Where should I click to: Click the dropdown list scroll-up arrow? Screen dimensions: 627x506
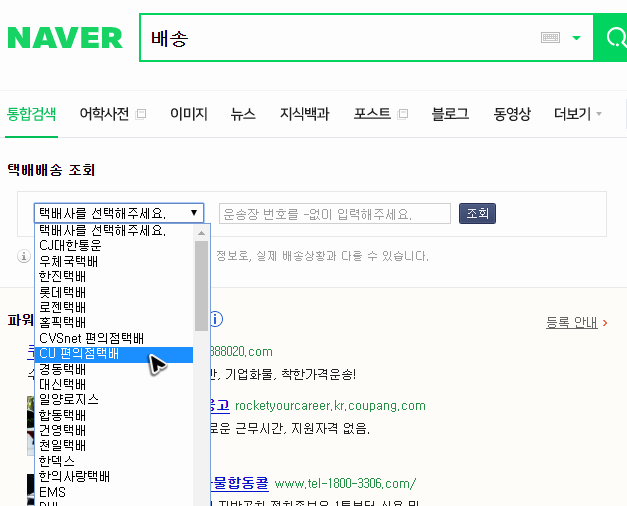(x=202, y=233)
